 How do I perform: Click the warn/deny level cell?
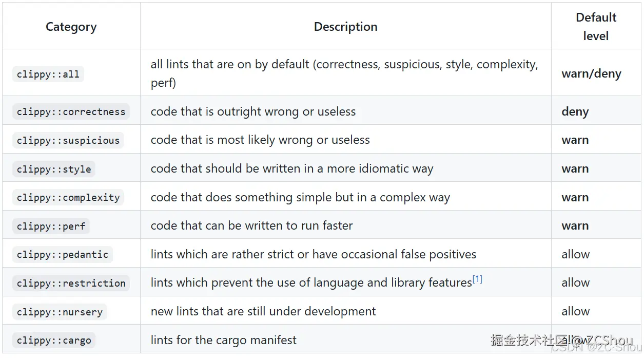591,73
